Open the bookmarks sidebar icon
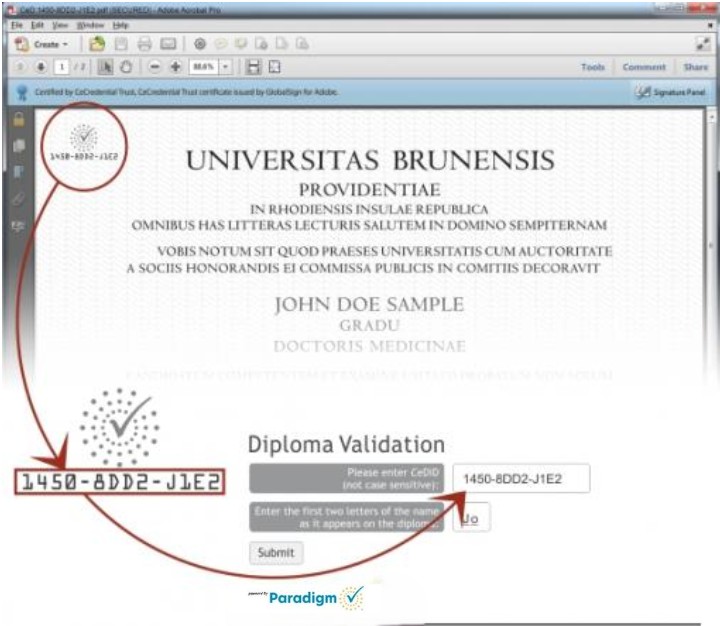The height and width of the screenshot is (626, 720). click(19, 172)
